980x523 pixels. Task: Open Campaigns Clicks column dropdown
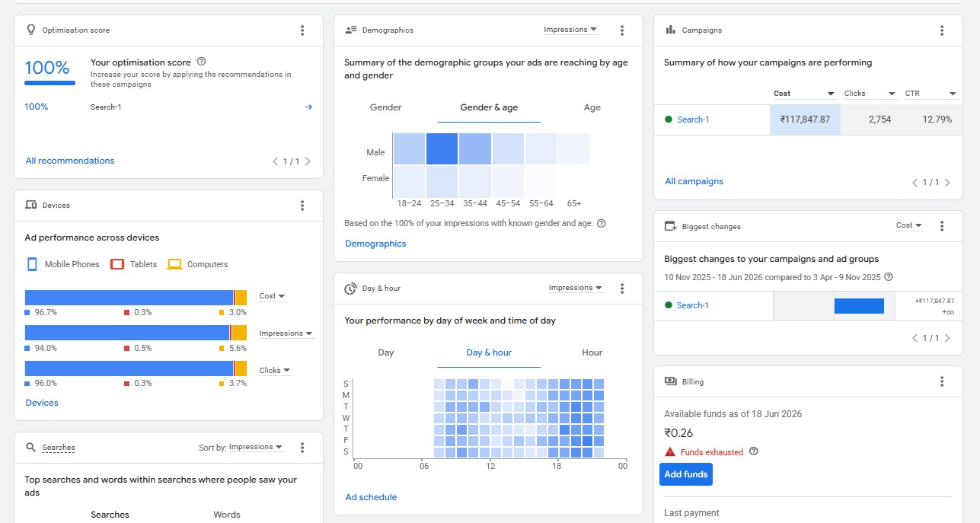pyautogui.click(x=870, y=94)
